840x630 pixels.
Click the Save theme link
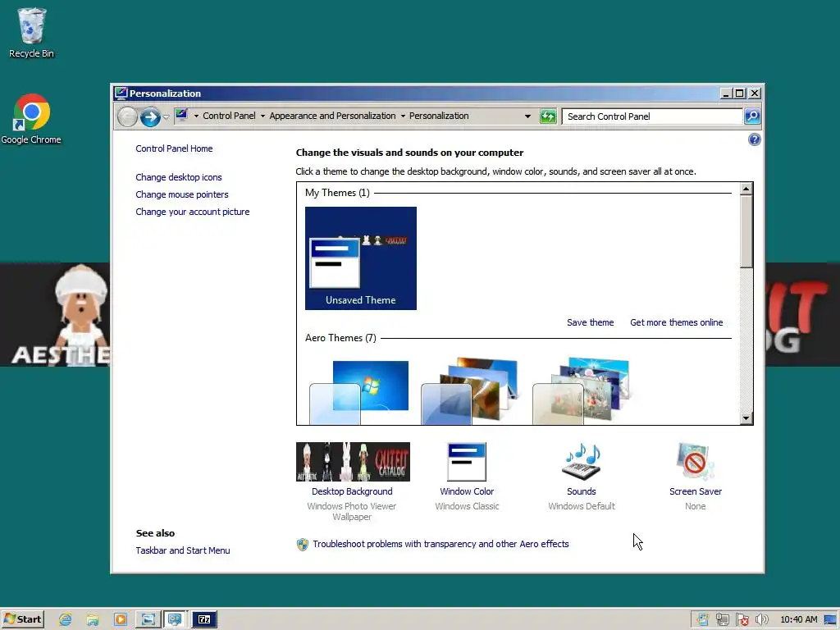[591, 322]
